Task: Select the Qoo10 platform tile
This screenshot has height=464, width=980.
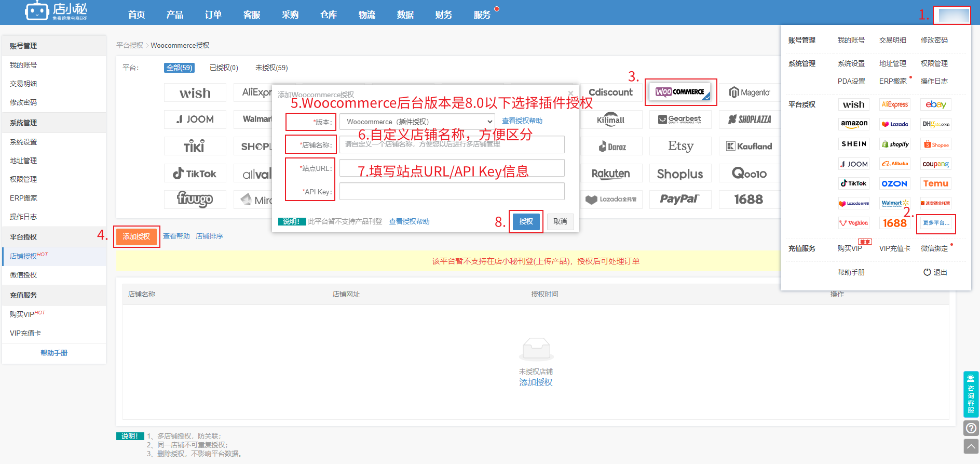Action: [x=750, y=174]
